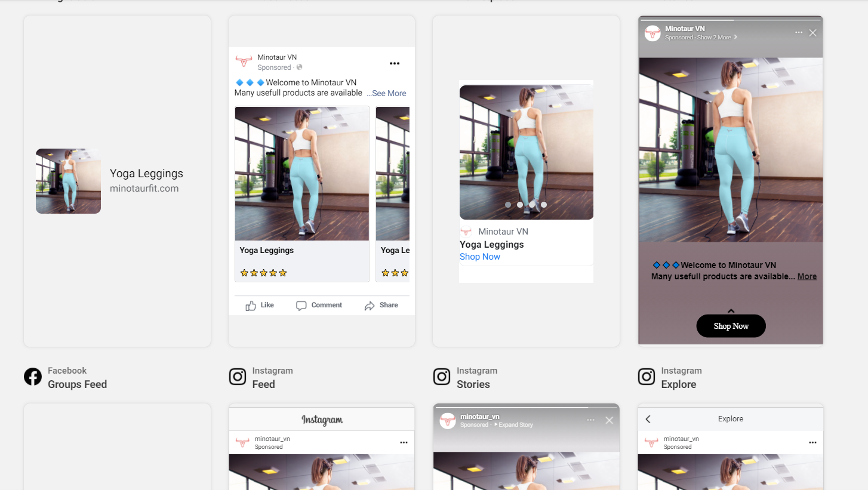Screen dimensions: 868x490
Task: Click the Share arrow icon
Action: 370,306
